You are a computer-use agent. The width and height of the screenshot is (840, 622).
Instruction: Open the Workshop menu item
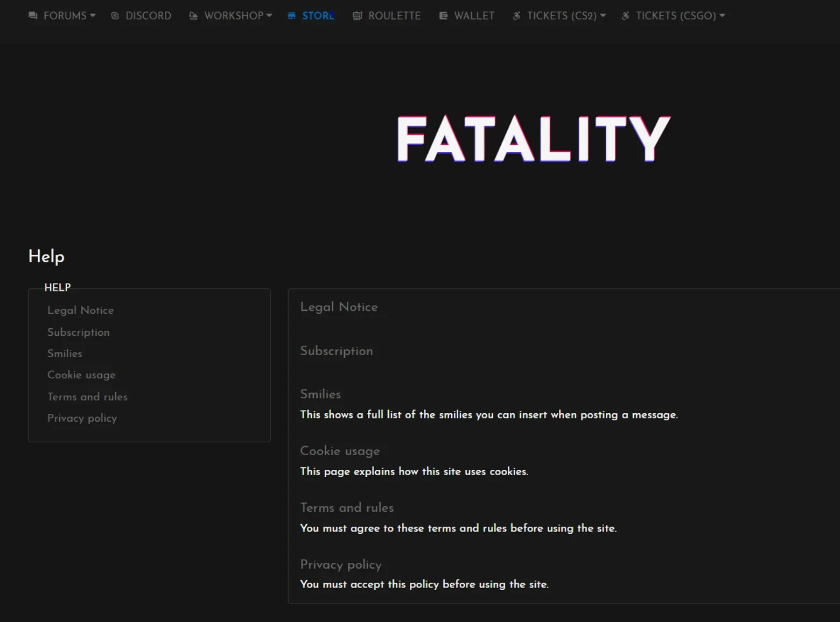click(234, 16)
